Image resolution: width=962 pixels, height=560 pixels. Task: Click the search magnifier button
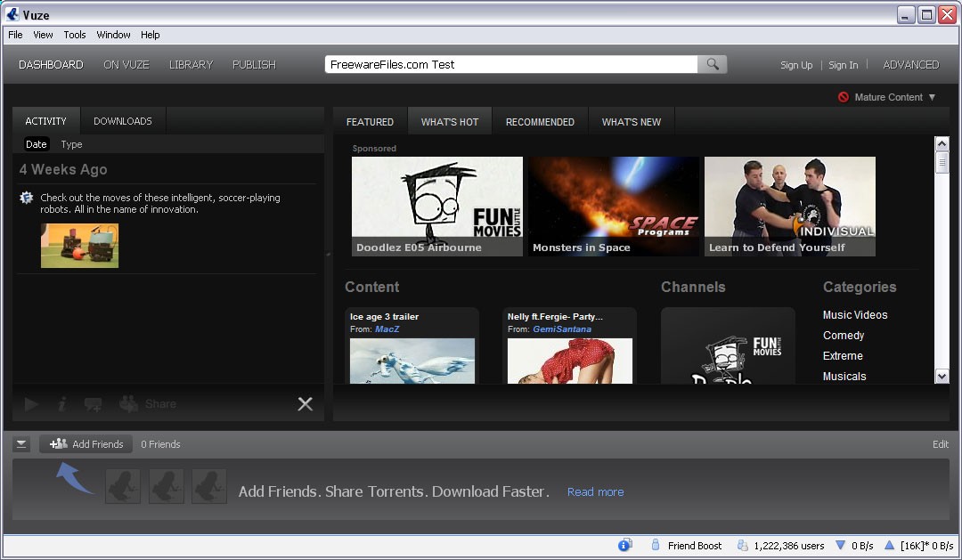(713, 64)
